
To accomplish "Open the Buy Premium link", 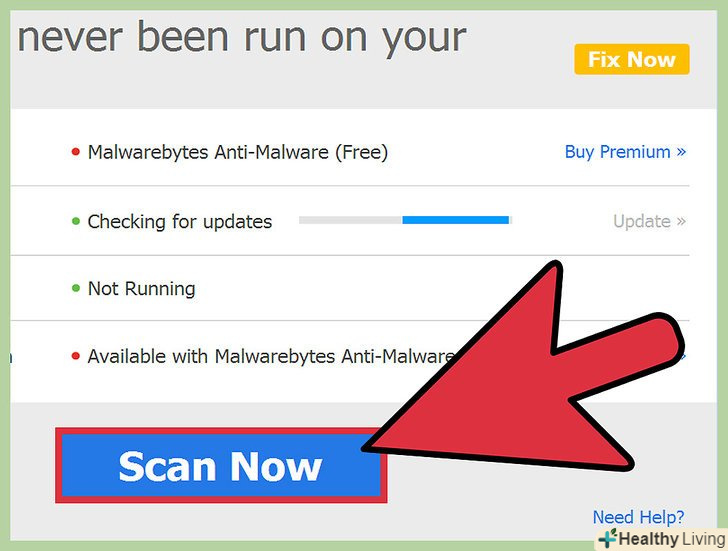I will click(x=625, y=152).
